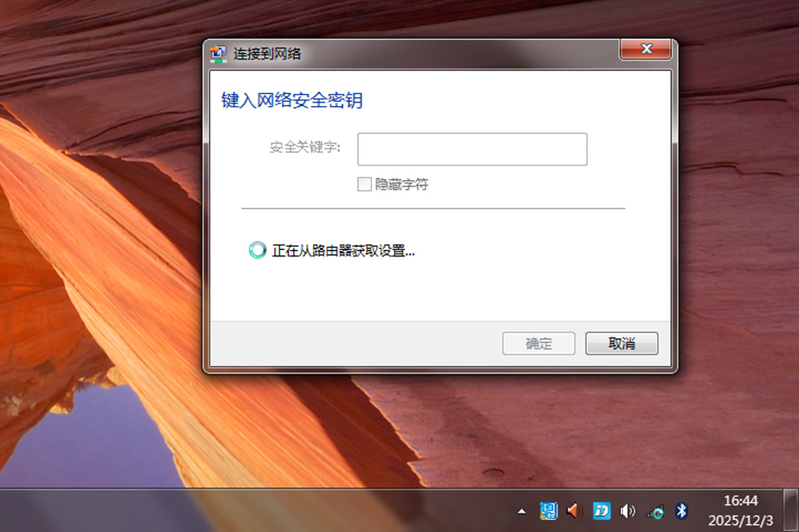Screen dimensions: 799x532
Task: Click the Show Desktop strip at taskbar end
Action: tap(791, 510)
